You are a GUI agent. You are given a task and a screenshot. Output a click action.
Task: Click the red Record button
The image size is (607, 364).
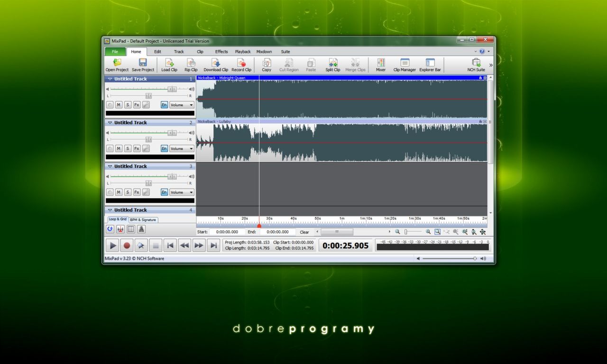tap(127, 246)
